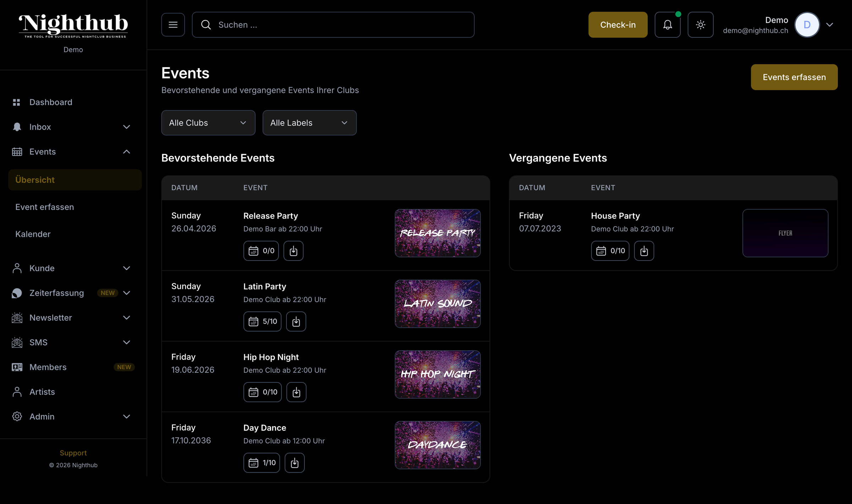Click the Events erfassen button
Screen dimensions: 852x504
[794, 77]
